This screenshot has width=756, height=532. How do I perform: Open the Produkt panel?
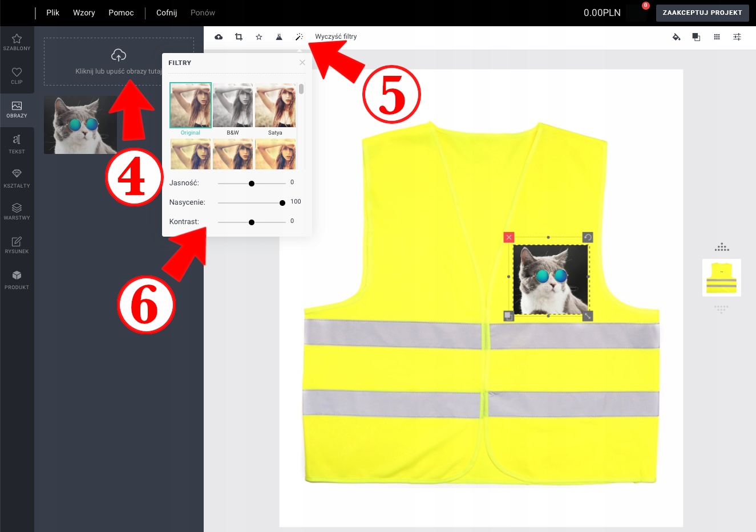click(x=17, y=279)
